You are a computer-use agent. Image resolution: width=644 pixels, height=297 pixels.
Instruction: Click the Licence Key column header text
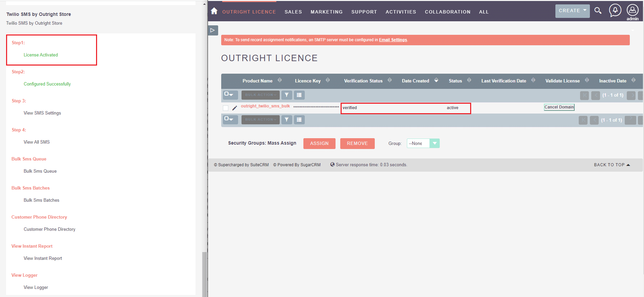click(x=308, y=81)
